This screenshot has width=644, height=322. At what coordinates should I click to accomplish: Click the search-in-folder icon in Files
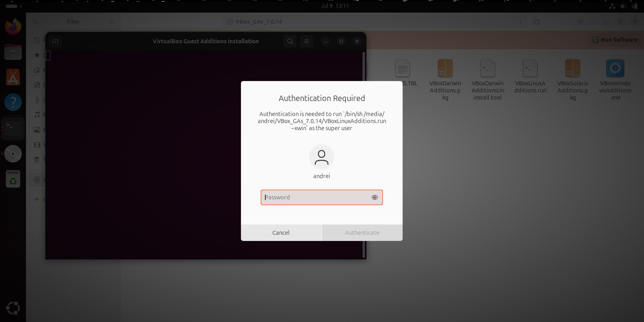537,22
